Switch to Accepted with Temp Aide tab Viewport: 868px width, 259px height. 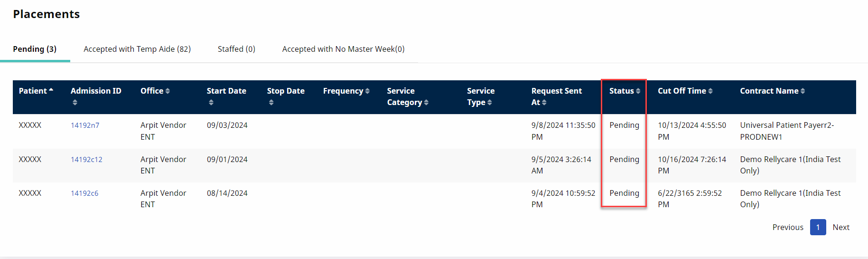click(x=137, y=49)
